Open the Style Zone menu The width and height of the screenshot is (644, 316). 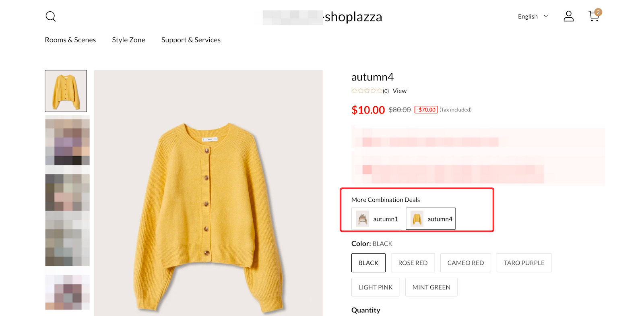pos(128,40)
